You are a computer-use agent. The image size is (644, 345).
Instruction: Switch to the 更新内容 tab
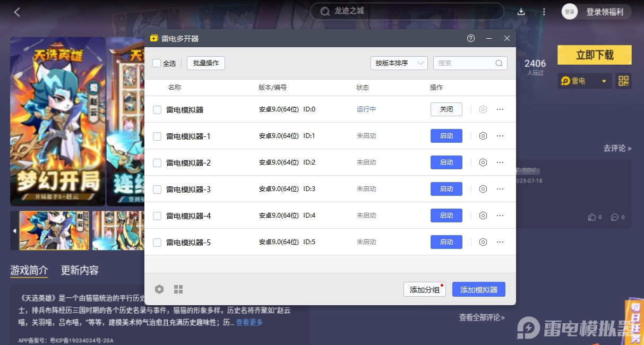point(80,270)
